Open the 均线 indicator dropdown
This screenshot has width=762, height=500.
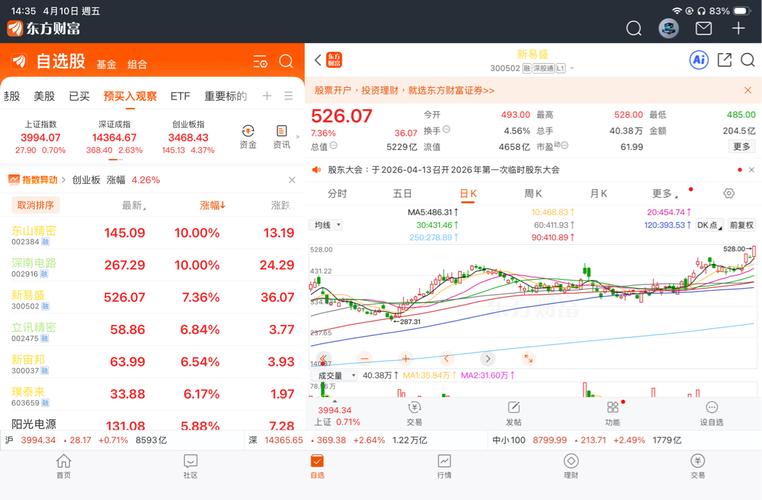click(326, 225)
